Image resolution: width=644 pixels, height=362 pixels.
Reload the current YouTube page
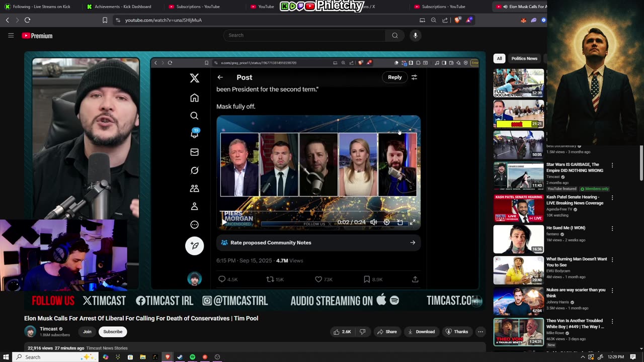[27, 20]
